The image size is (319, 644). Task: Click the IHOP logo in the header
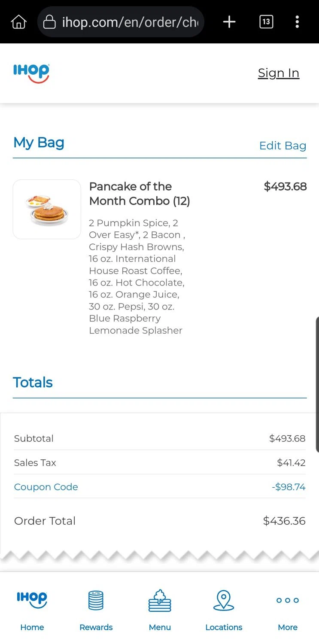coord(31,73)
